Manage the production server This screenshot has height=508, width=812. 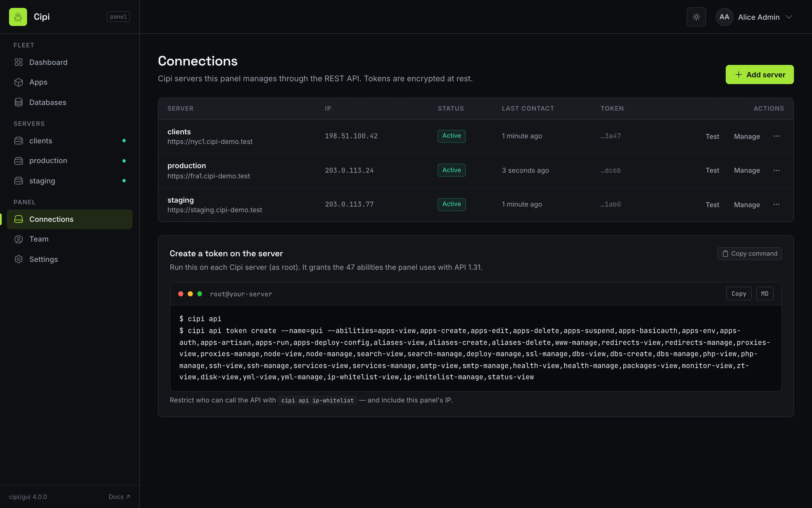(x=747, y=170)
